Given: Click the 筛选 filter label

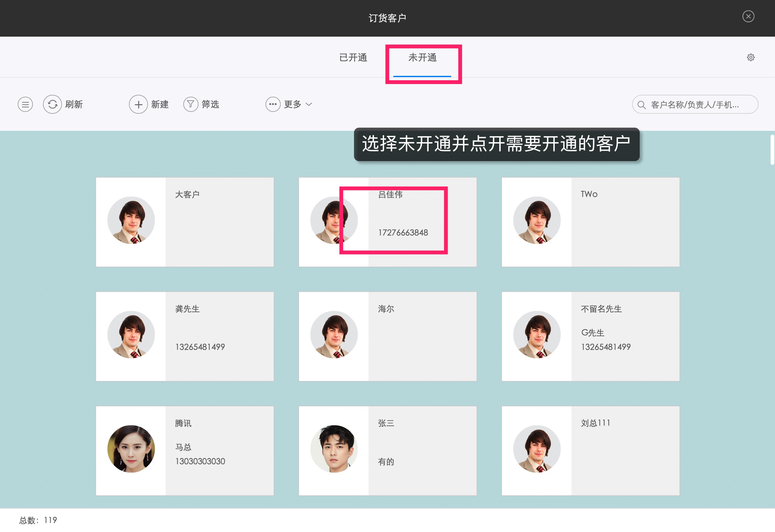Looking at the screenshot, I should [x=211, y=105].
